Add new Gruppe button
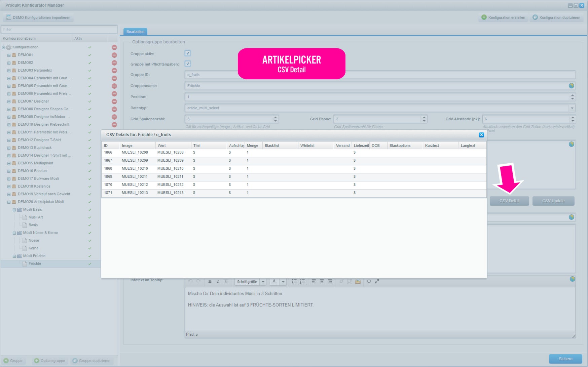 (13, 361)
